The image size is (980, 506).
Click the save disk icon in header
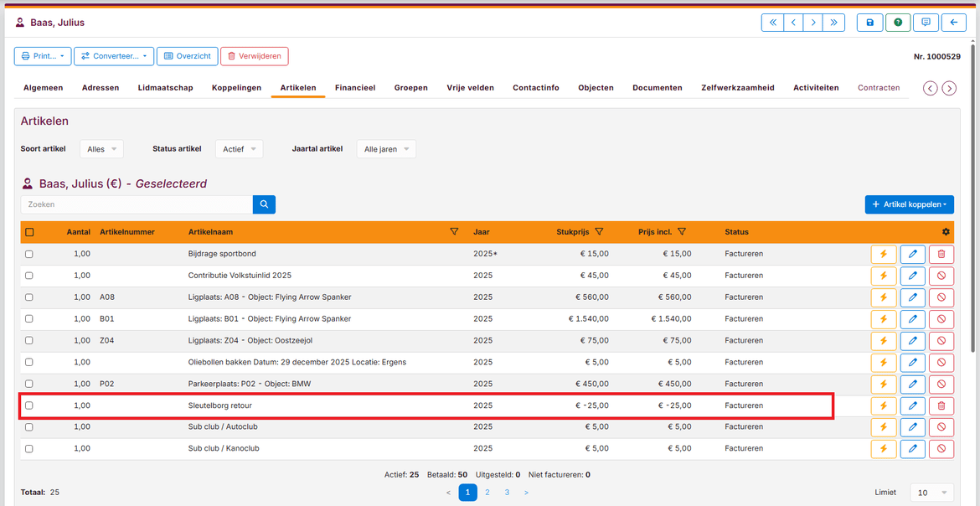(x=869, y=23)
